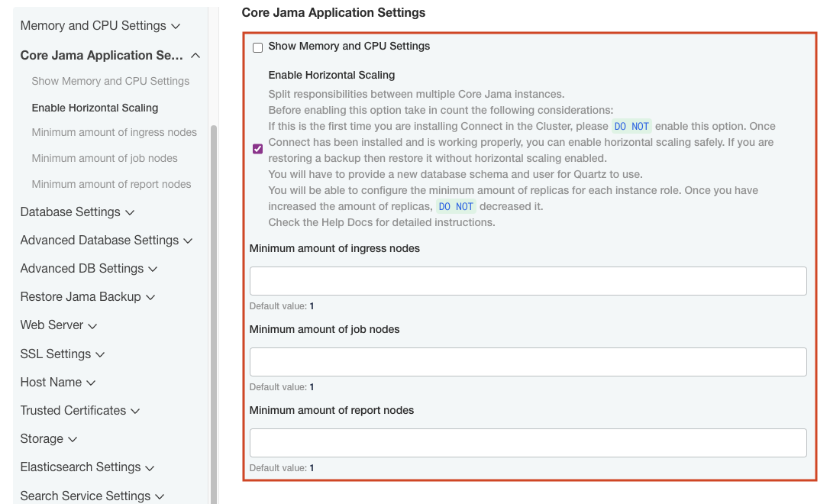Jump to Minimum amount of report nodes link

(x=111, y=184)
